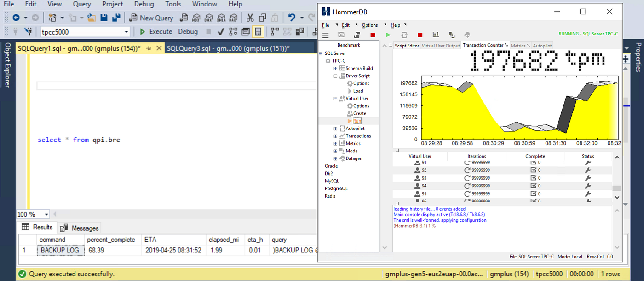Viewport: 644px width, 281px height.
Task: Select the Oracle benchmark entry in sidebar
Action: 331,166
